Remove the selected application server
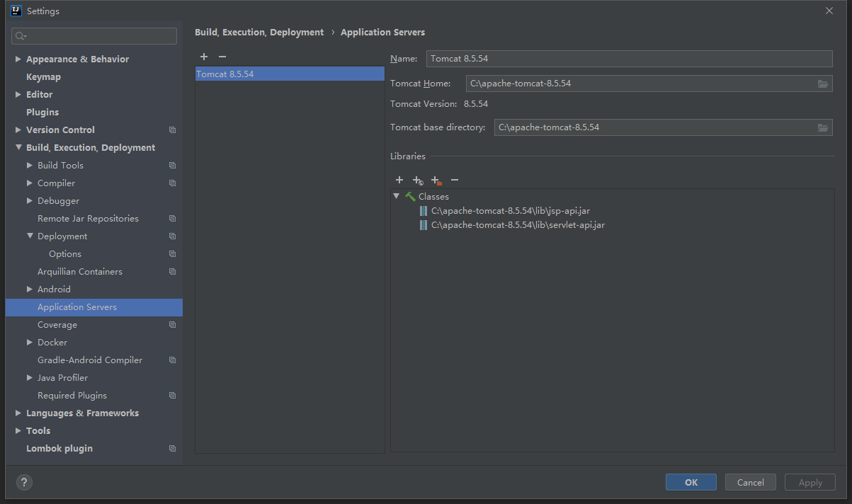This screenshot has height=504, width=852. point(222,57)
